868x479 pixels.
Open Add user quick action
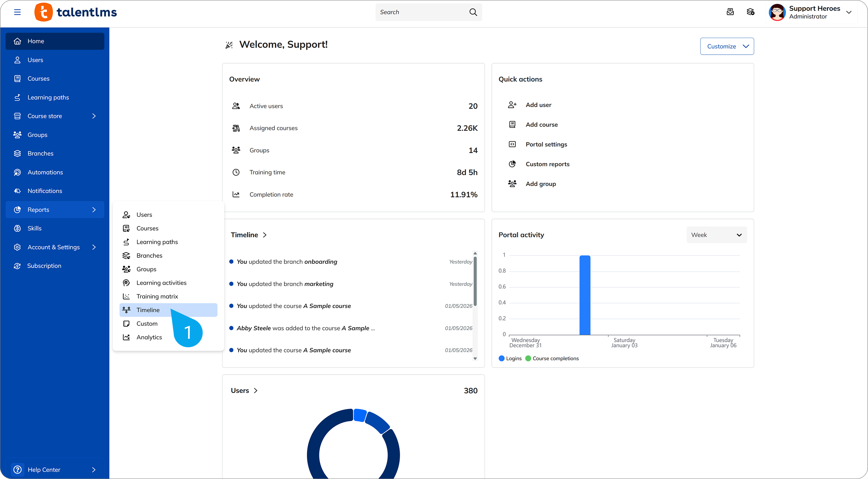[x=538, y=105]
